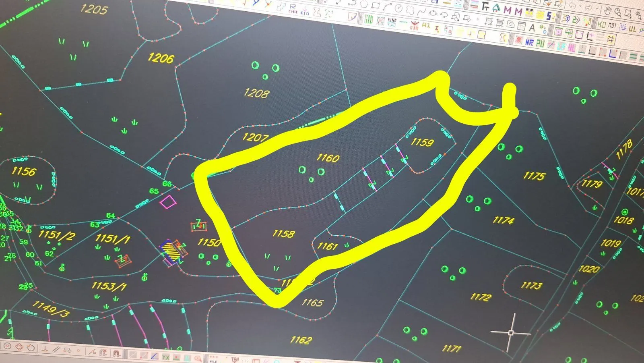644x363 pixels.
Task: Click the undo arrow button
Action: 572,5
